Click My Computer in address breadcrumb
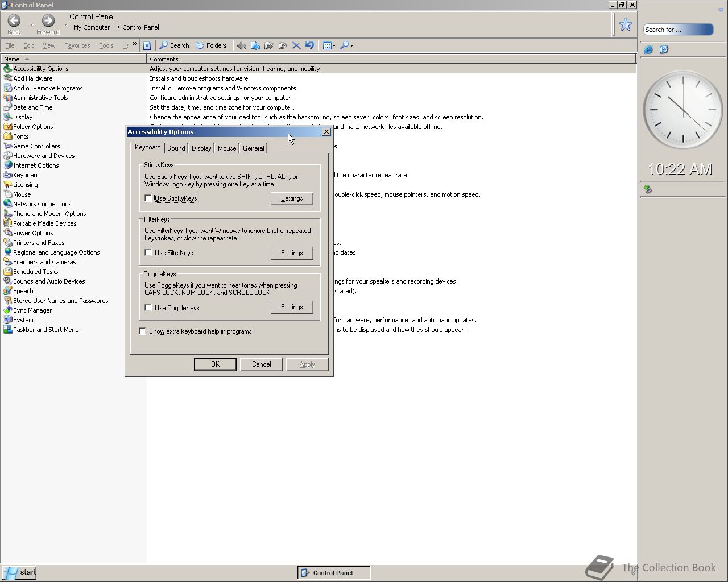This screenshot has width=728, height=582. 92,27
